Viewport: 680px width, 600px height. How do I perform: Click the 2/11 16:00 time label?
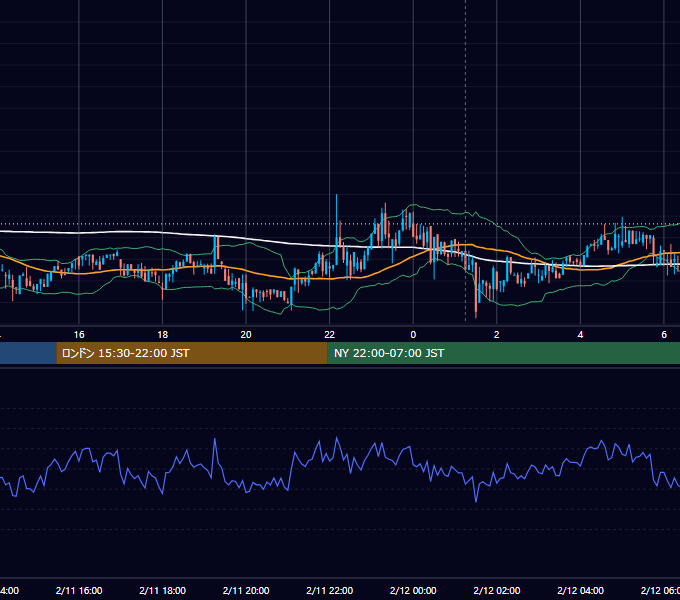tap(79, 590)
